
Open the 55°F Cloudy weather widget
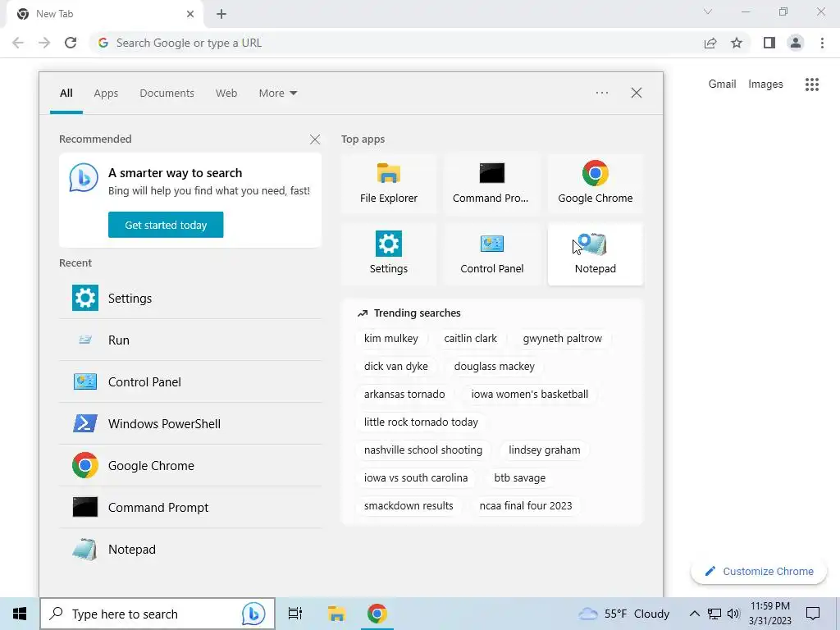(624, 614)
